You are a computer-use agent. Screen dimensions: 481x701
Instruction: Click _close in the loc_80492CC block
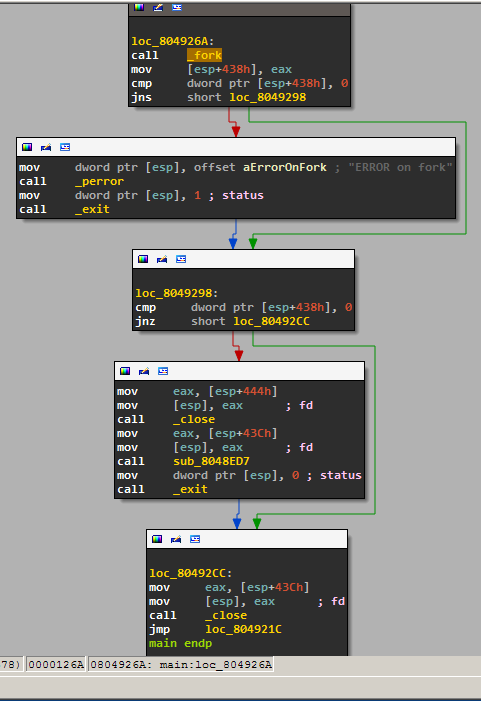click(226, 615)
